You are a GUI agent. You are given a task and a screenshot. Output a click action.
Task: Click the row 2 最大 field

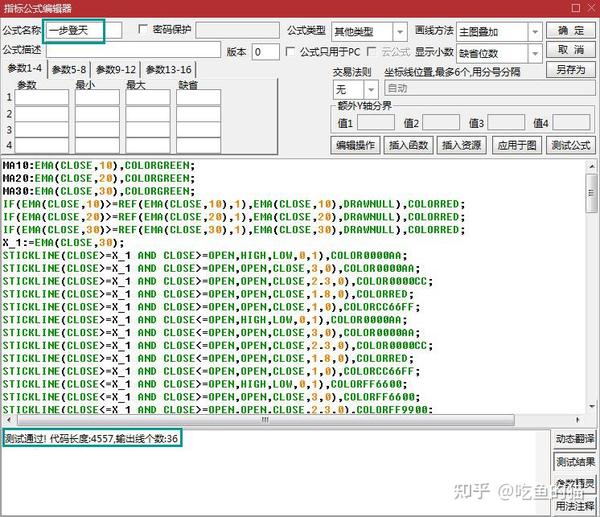(x=148, y=114)
